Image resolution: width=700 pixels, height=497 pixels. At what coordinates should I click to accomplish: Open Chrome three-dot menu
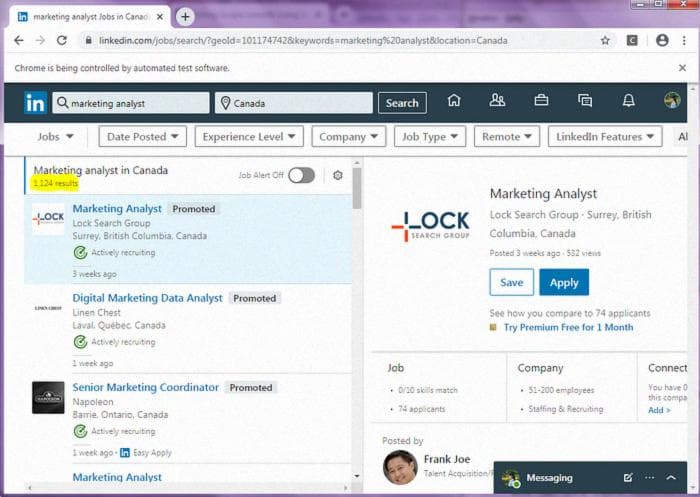[684, 41]
